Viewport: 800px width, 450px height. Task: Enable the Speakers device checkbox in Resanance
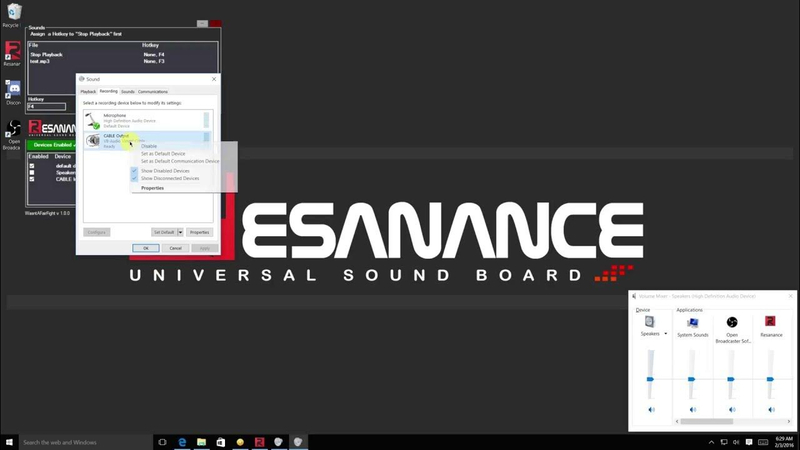32,172
